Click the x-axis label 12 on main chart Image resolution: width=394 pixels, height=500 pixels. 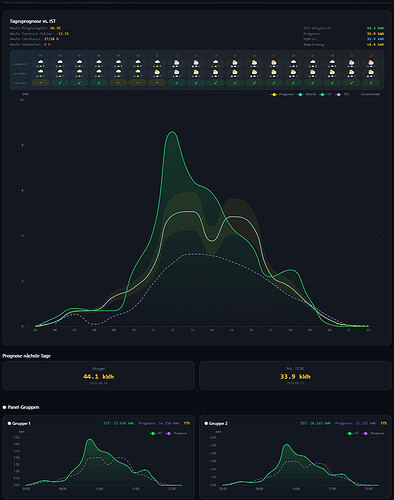pos(173,330)
